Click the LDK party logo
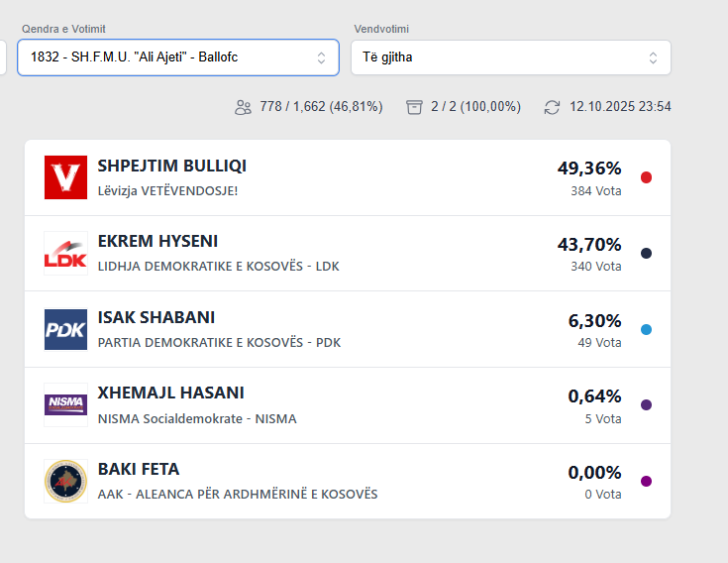This screenshot has width=728, height=563. [x=65, y=254]
